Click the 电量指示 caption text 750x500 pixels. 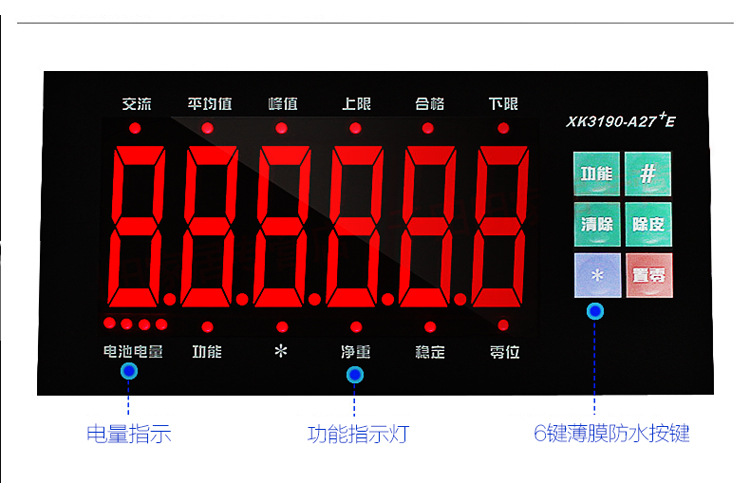pos(128,434)
